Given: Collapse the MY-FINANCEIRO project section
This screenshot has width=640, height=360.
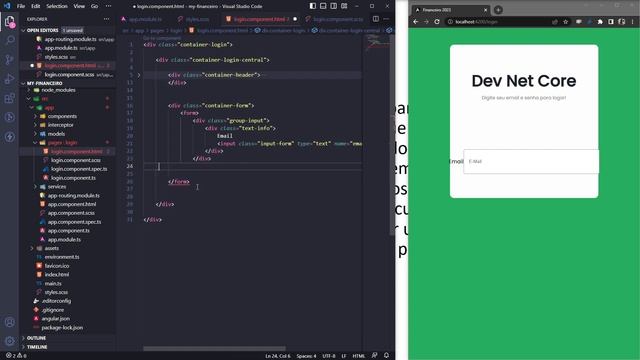Looking at the screenshot, I should tap(44, 83).
